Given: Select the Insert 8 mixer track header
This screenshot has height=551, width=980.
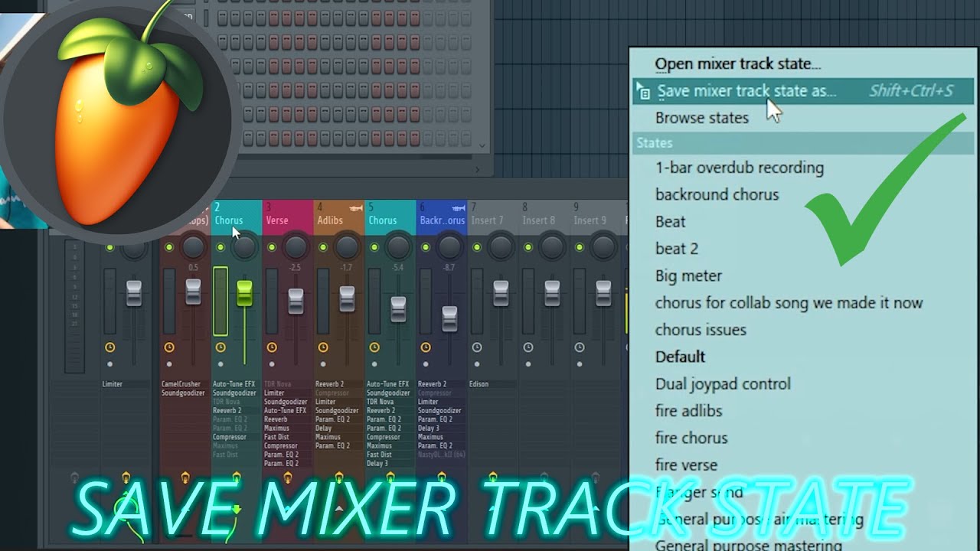Looking at the screenshot, I should point(544,217).
